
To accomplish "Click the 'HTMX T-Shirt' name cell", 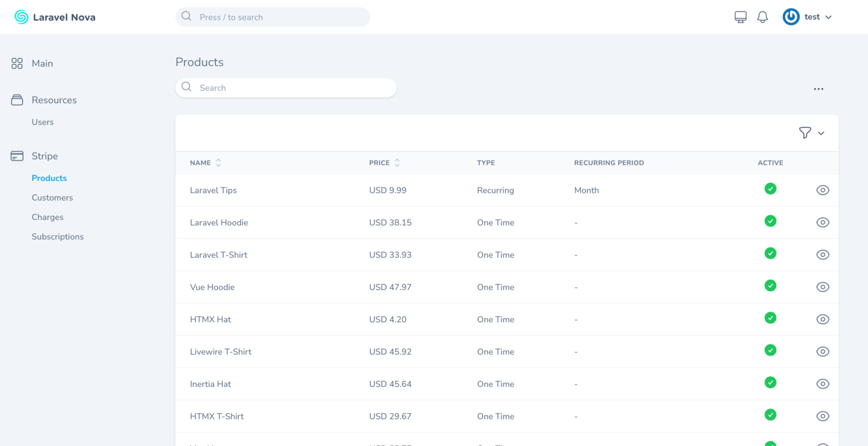I will (217, 416).
